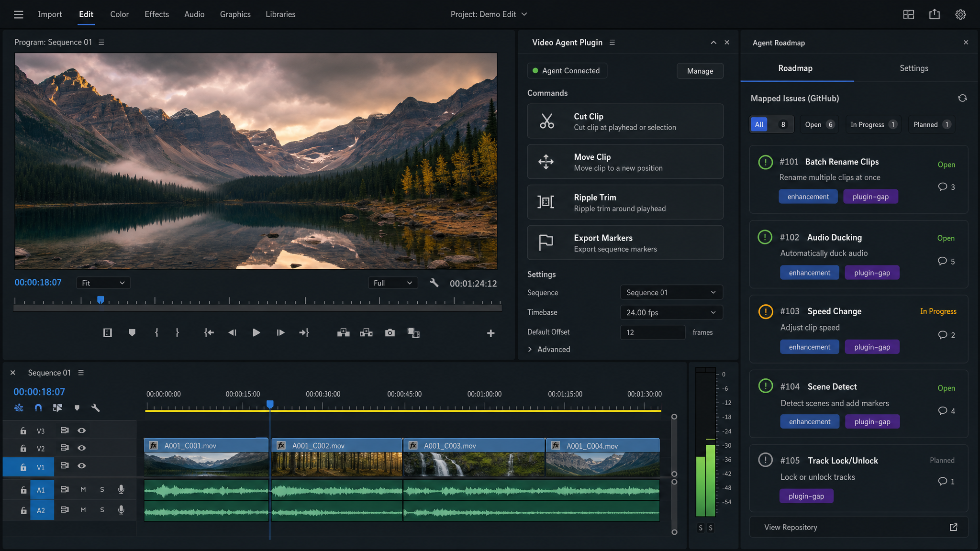The width and height of the screenshot is (980, 551).
Task: Open the workspace layout icon
Action: [908, 14]
